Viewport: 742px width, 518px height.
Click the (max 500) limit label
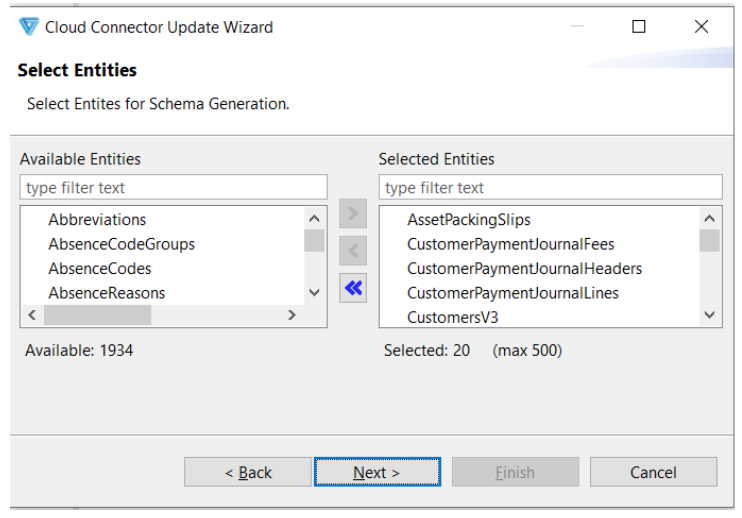pyautogui.click(x=527, y=351)
